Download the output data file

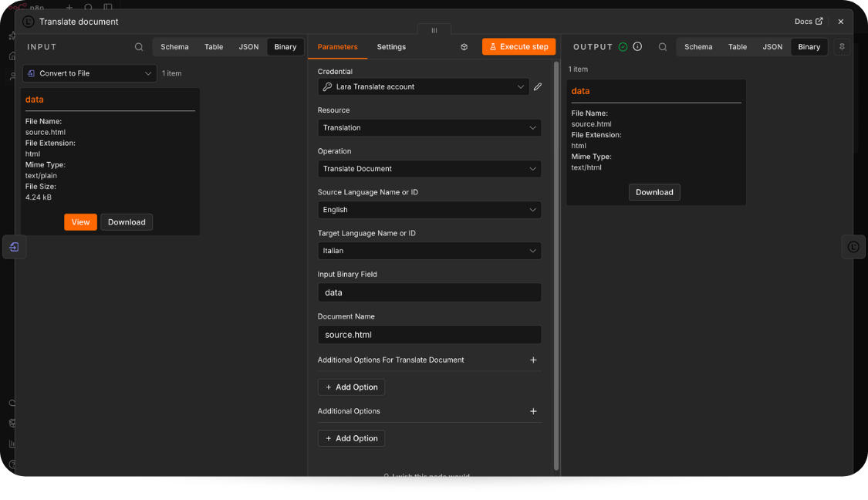(654, 192)
